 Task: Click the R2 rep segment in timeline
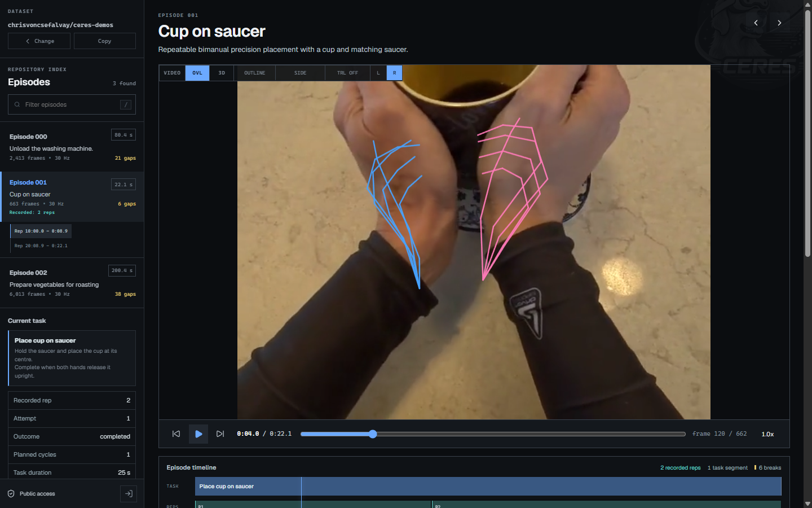pyautogui.click(x=607, y=504)
